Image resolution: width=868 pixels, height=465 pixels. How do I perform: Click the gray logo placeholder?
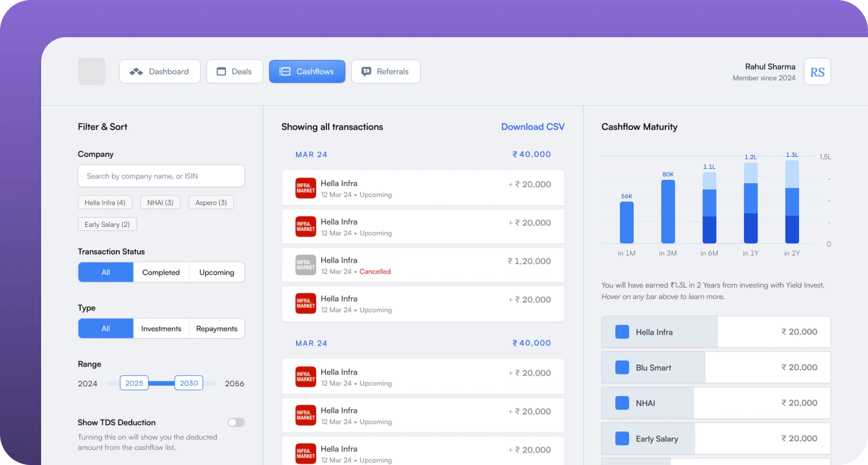pos(91,71)
